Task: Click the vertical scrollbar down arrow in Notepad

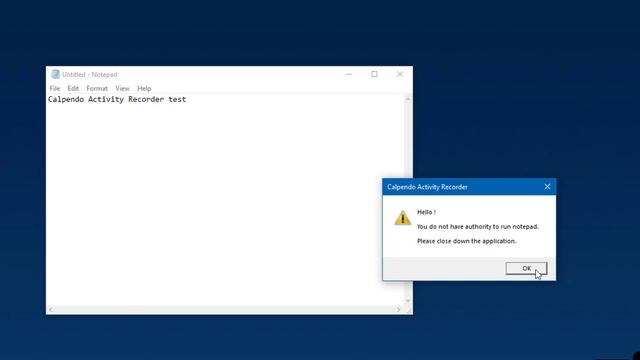Action: (407, 300)
